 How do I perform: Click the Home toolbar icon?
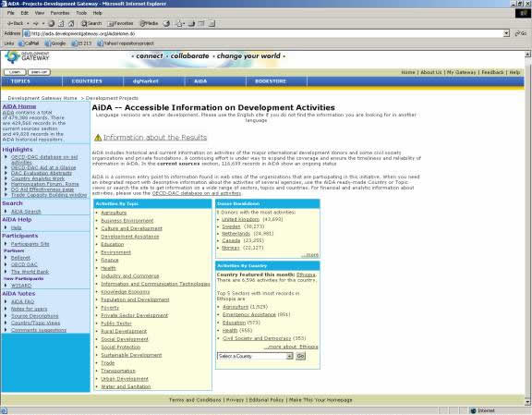[71, 23]
